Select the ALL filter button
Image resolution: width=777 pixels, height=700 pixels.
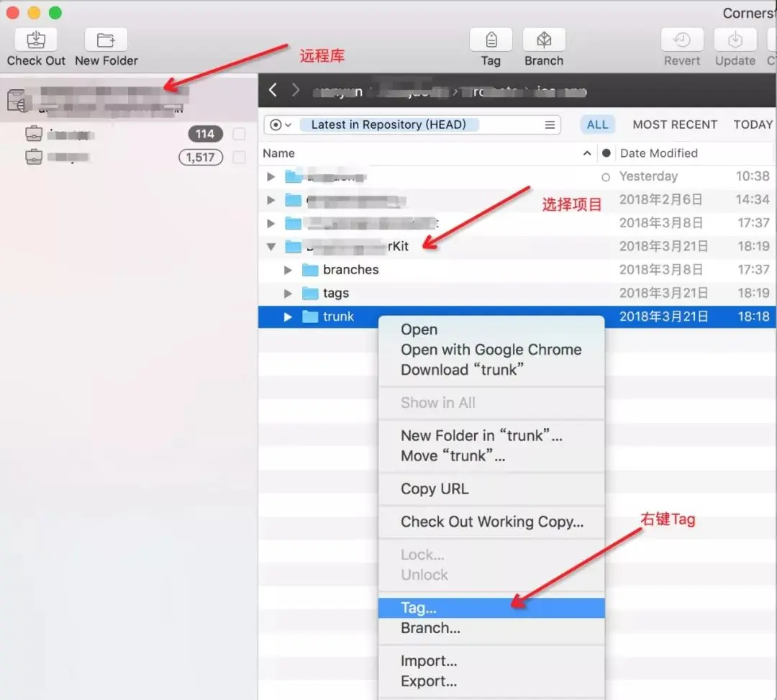tap(597, 125)
